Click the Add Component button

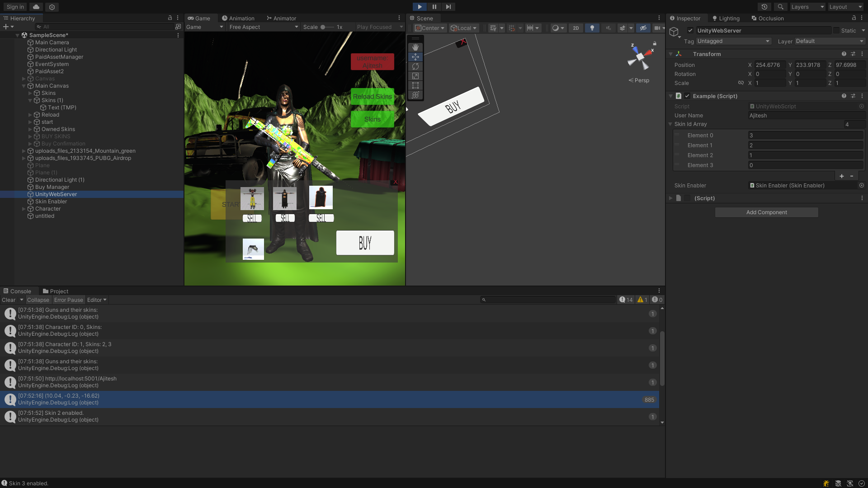coord(766,212)
